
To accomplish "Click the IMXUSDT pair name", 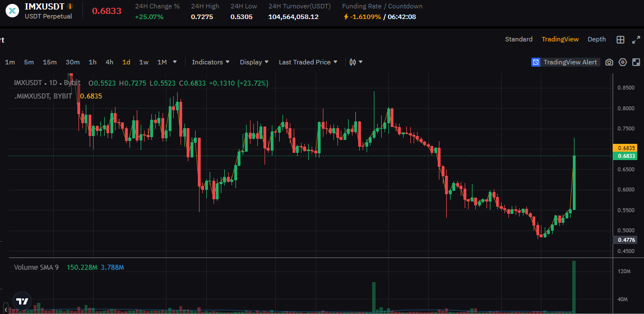I will pyautogui.click(x=44, y=7).
